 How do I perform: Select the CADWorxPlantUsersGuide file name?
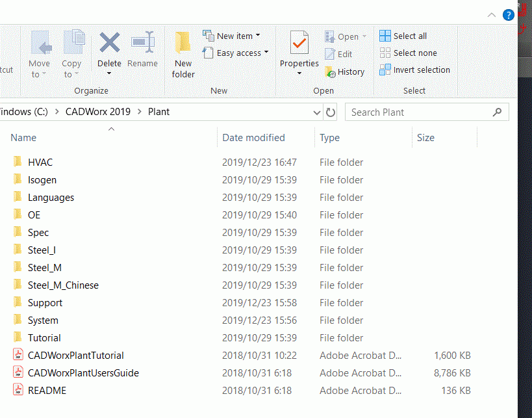83,373
